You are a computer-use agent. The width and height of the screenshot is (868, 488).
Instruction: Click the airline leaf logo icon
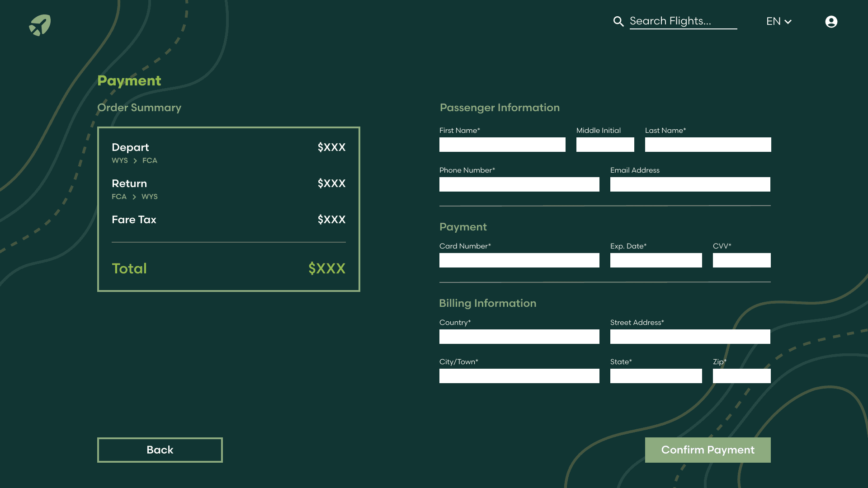[40, 25]
